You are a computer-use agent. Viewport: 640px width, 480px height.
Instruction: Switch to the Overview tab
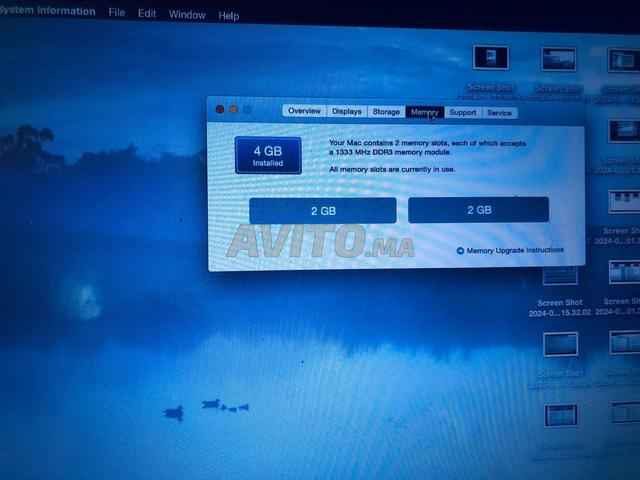(304, 112)
